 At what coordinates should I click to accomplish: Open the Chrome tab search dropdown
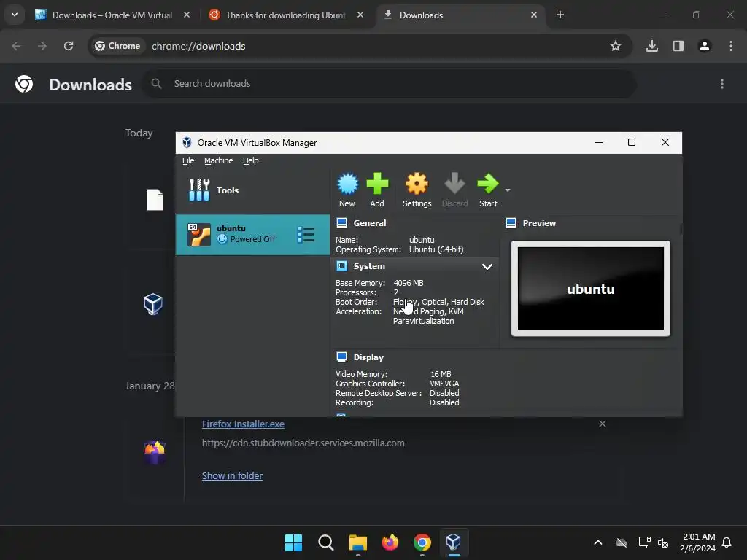pyautogui.click(x=15, y=15)
